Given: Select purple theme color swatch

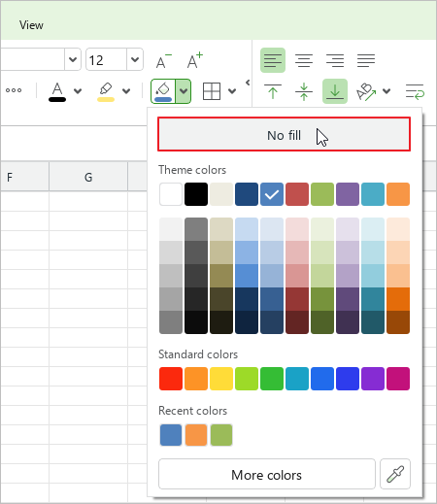Looking at the screenshot, I should click(348, 194).
